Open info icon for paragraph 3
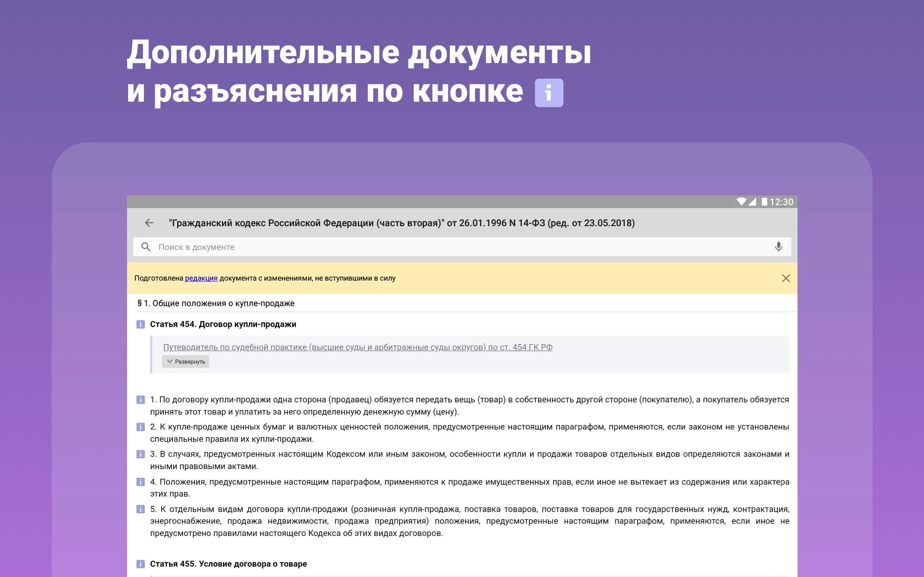Screen dimensions: 924x577 click(140, 454)
